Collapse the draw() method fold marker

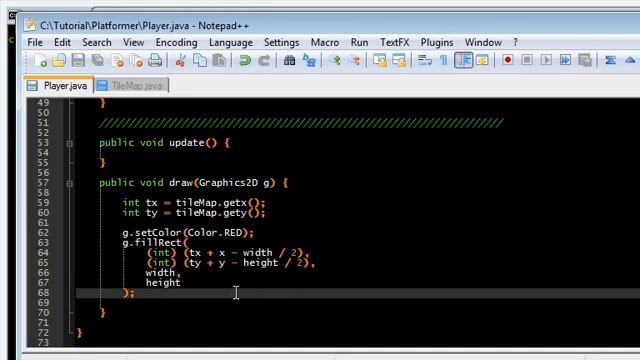pos(69,184)
